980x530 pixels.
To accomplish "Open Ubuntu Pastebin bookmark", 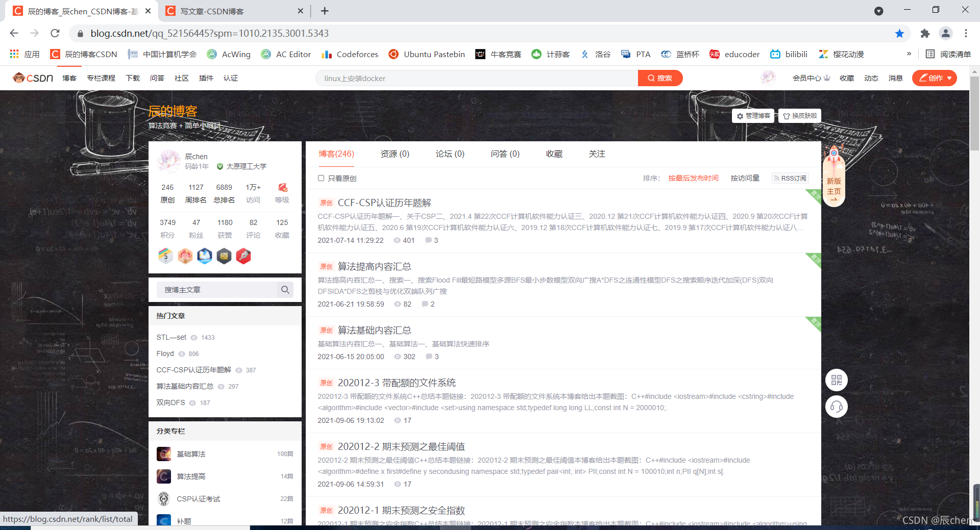I will tap(427, 54).
